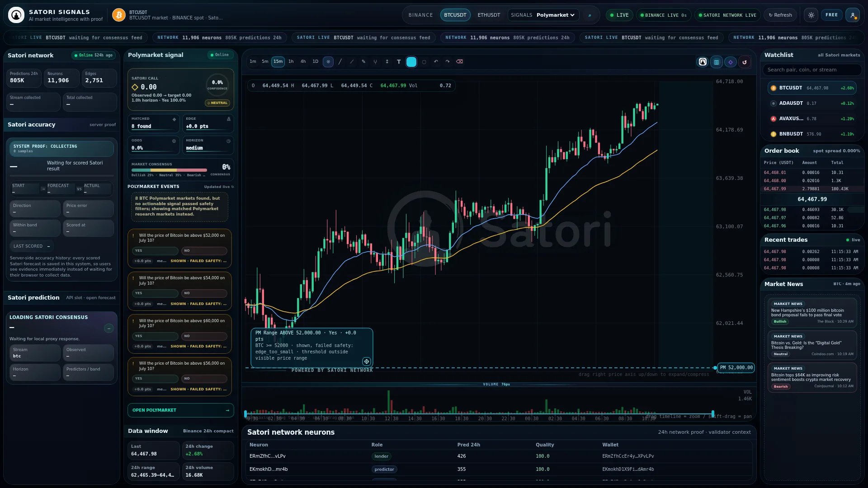The width and height of the screenshot is (868, 488).
Task: Select ADAUSDT in the watchlist
Action: (812, 103)
